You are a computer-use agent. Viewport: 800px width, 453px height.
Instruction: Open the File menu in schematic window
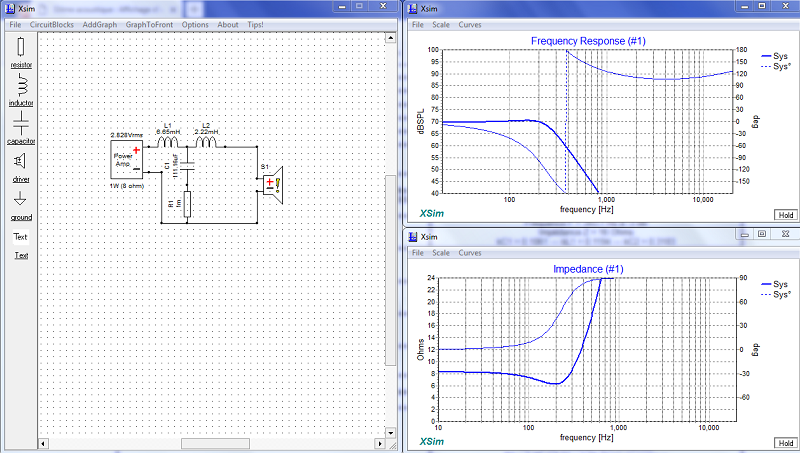coord(15,24)
